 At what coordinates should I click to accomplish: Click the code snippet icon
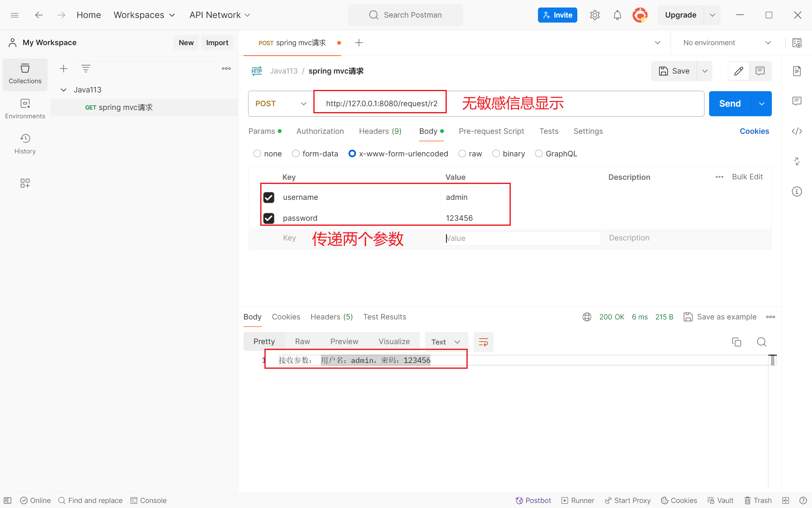click(x=797, y=131)
